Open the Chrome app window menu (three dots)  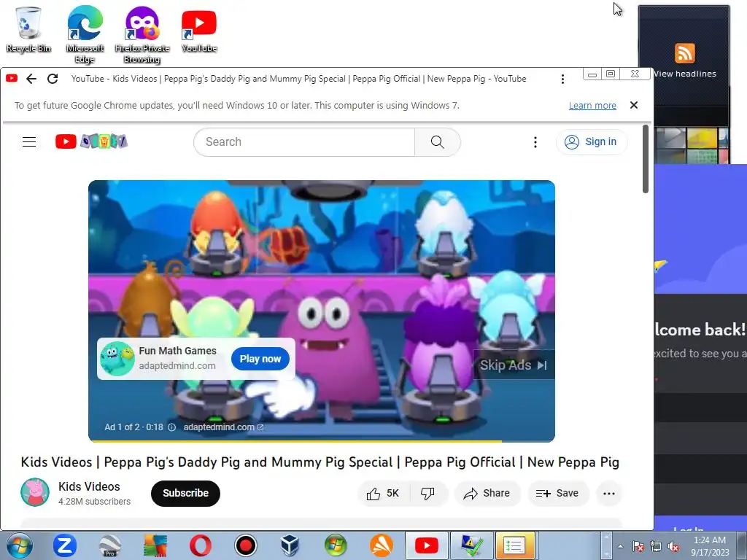(x=562, y=79)
